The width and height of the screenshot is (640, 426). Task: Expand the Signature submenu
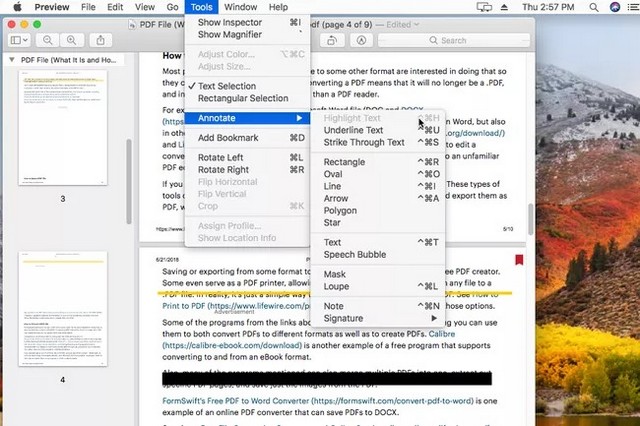pos(378,318)
